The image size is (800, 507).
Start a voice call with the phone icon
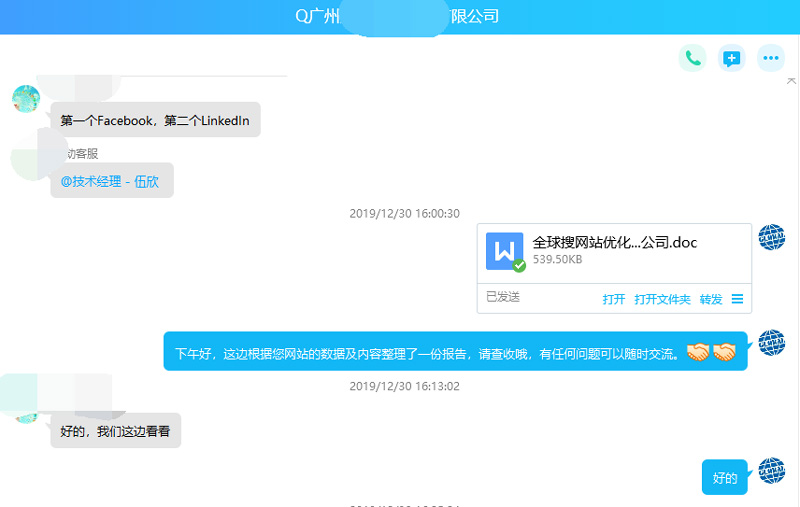[692, 58]
